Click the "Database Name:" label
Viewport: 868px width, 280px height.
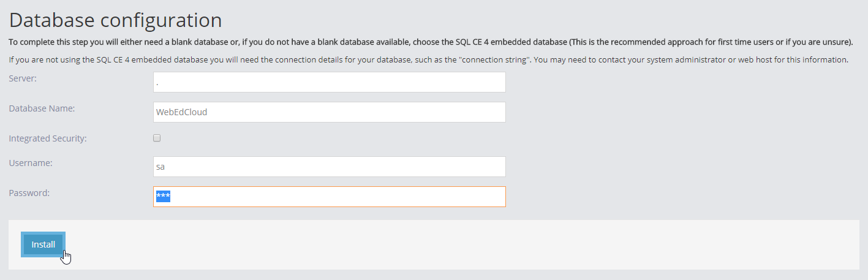coord(42,108)
